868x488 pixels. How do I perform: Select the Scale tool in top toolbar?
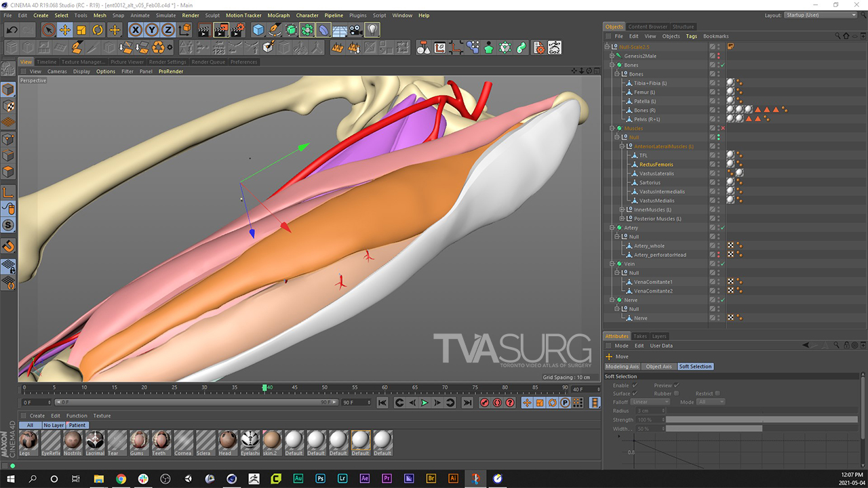click(81, 30)
